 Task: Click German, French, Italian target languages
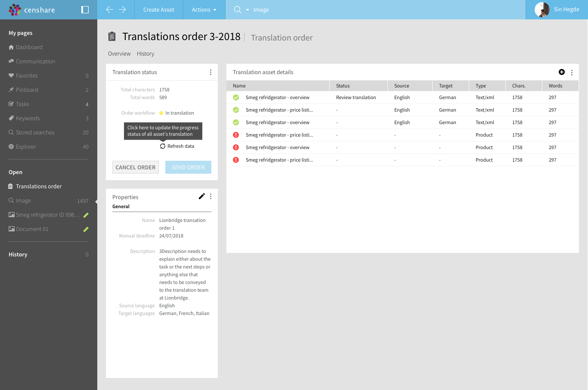click(x=184, y=314)
